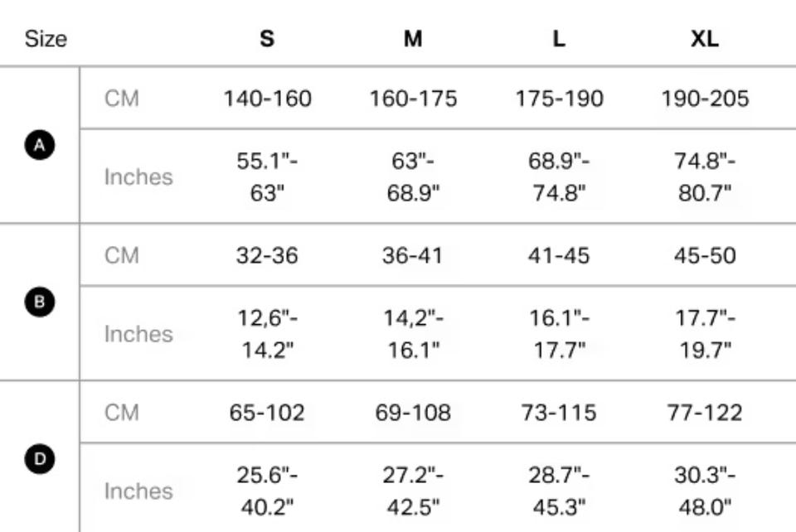The image size is (796, 532).
Task: Click the CM label in measurement A section
Action: (x=122, y=99)
